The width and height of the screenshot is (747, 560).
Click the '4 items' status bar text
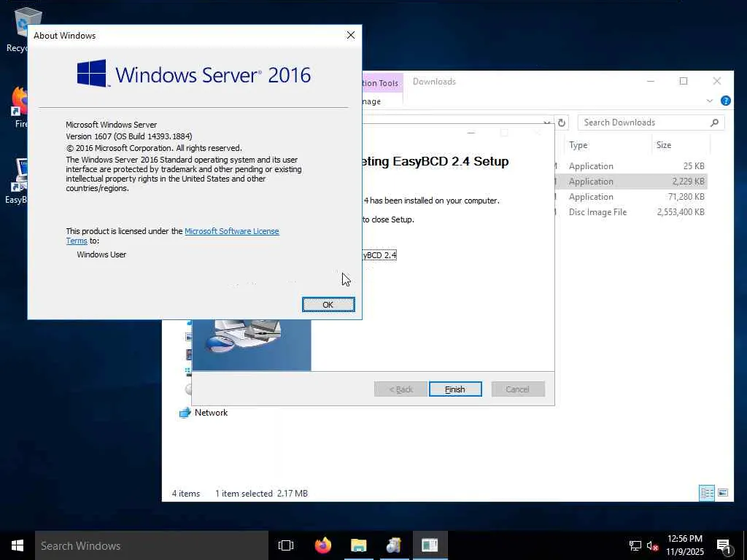pos(186,494)
